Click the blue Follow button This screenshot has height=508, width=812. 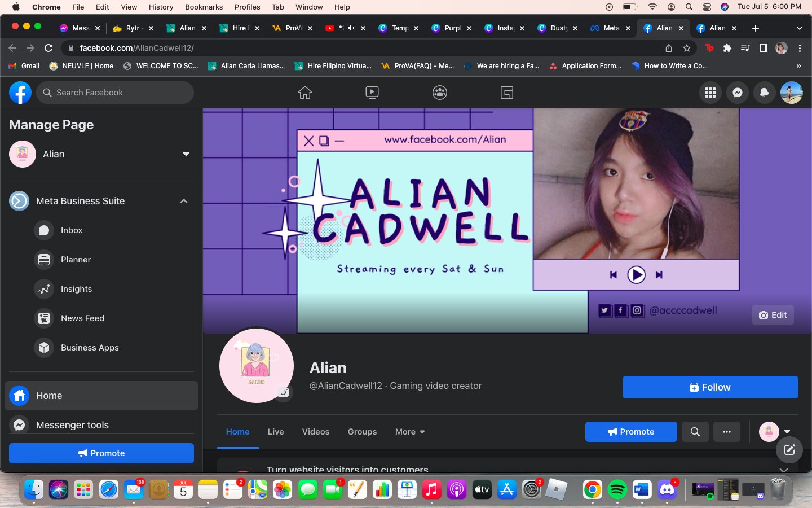(x=710, y=387)
